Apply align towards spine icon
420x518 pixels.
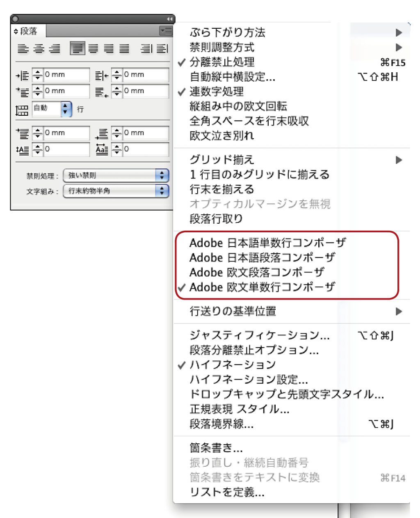point(146,48)
